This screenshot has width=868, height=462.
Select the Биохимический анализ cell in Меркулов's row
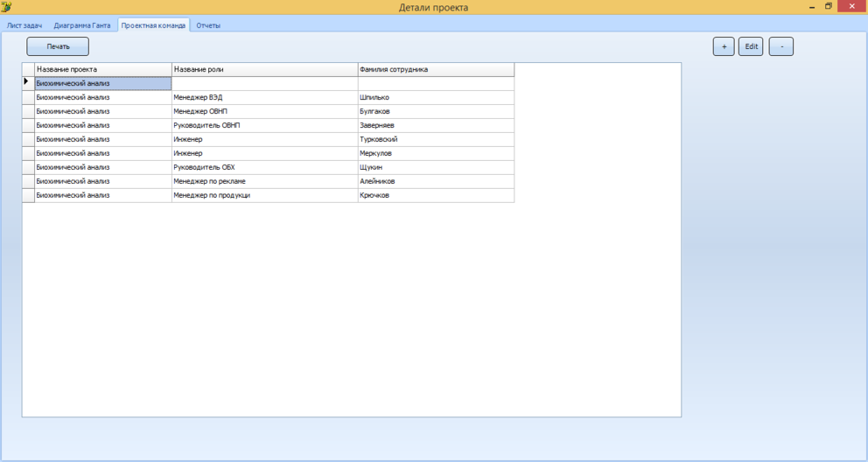[x=103, y=153]
